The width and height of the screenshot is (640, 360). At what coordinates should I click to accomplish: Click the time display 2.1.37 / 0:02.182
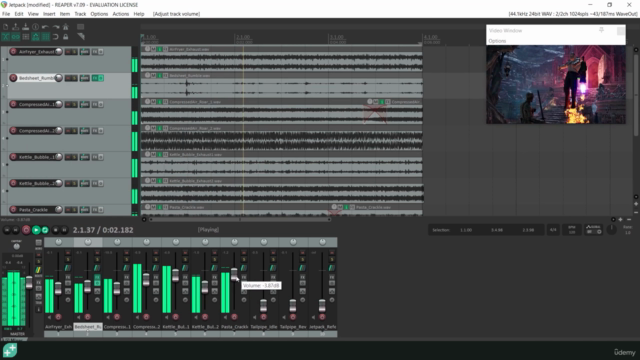coord(103,230)
